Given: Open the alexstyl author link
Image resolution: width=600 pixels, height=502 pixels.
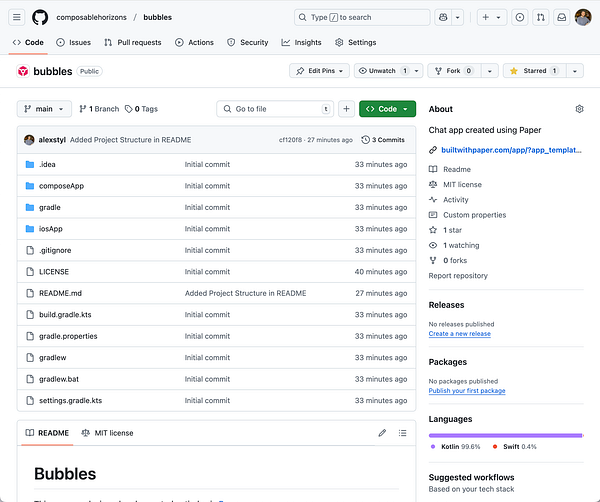Looking at the screenshot, I should tap(52, 140).
